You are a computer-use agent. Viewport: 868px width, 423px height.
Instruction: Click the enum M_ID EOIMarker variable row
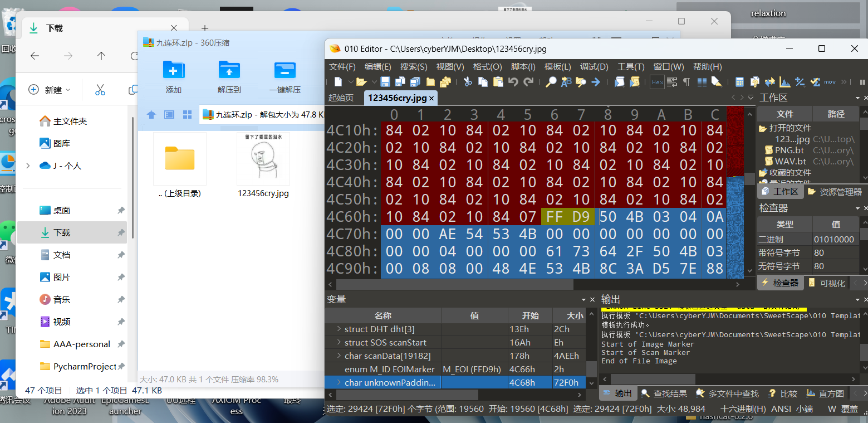[x=455, y=369]
